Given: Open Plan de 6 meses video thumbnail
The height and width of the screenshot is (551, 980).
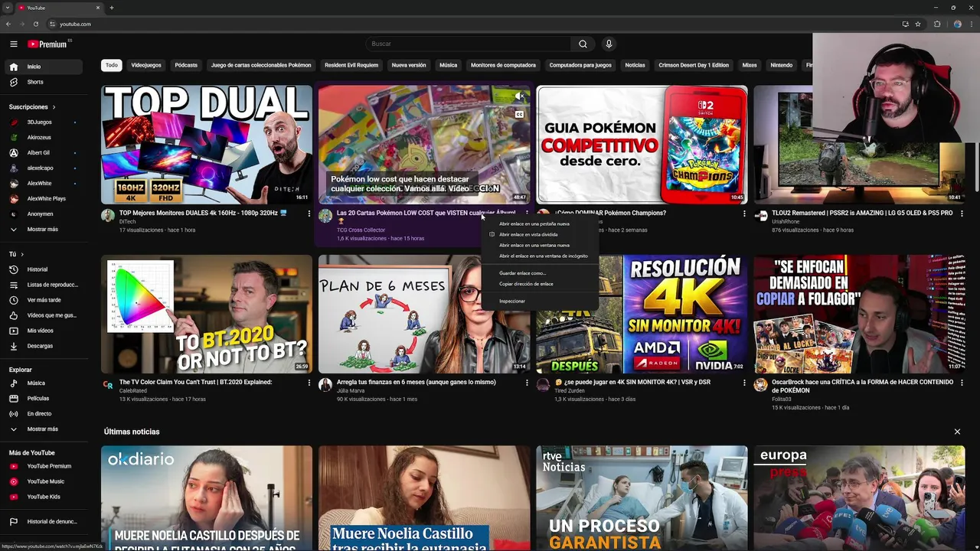Looking at the screenshot, I should tap(424, 314).
